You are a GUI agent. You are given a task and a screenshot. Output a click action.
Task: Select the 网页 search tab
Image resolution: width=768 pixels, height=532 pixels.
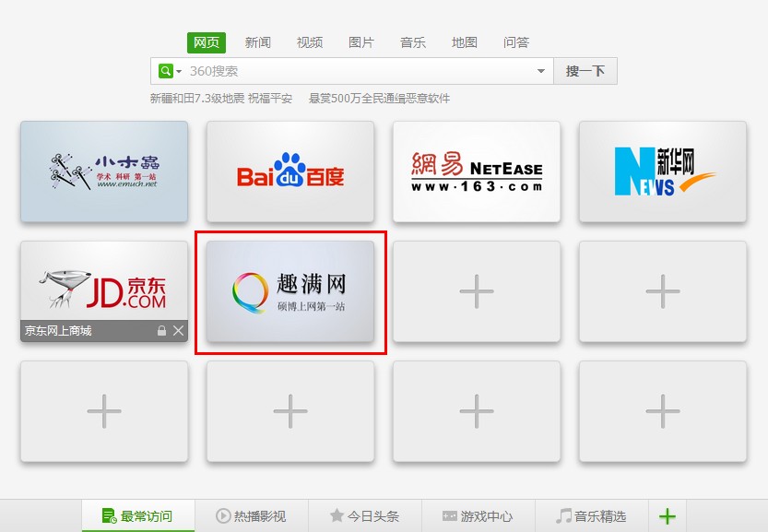pos(207,42)
